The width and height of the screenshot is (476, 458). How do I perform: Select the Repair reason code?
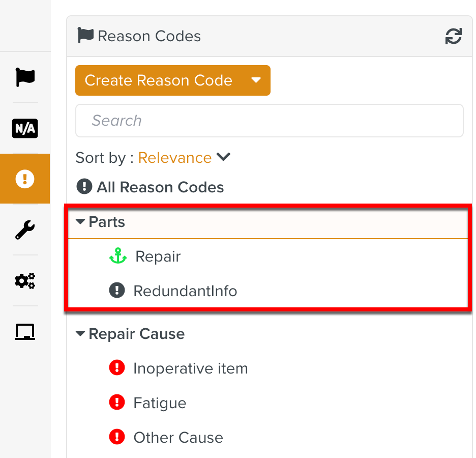pos(158,256)
